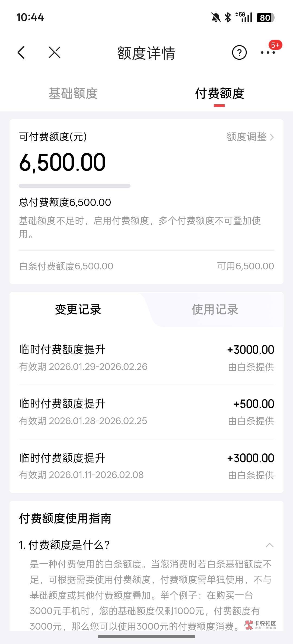
Task: Tap the watermark logo at bottom right
Action: point(260,625)
